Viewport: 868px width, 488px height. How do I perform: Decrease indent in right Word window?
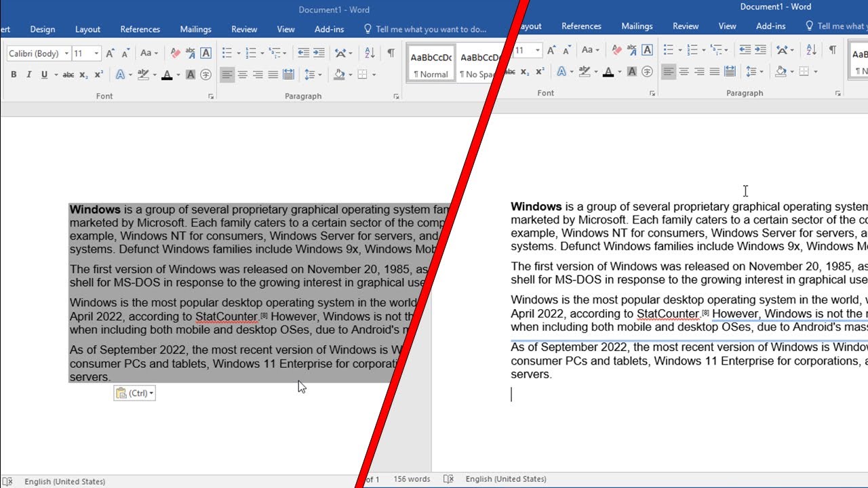coord(745,50)
